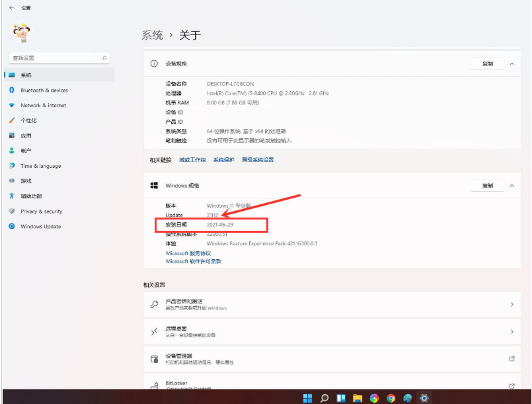Select the Windows 11 专业版 edition text
Image resolution: width=532 pixels, height=404 pixels.
(x=229, y=206)
